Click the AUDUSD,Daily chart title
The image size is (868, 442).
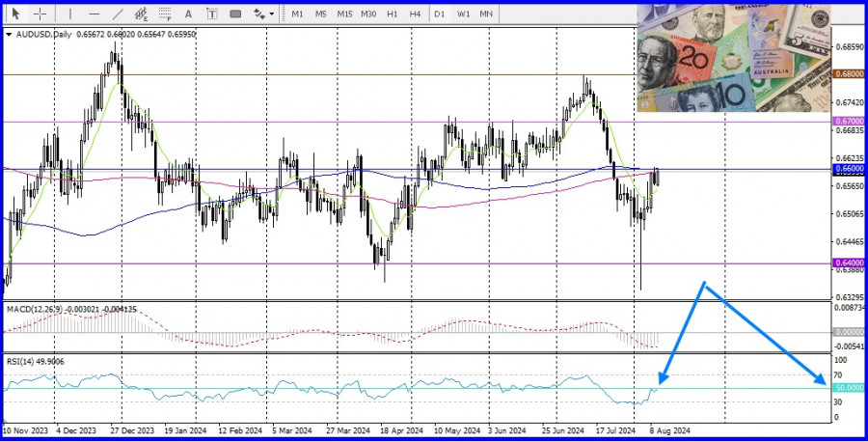[43, 34]
